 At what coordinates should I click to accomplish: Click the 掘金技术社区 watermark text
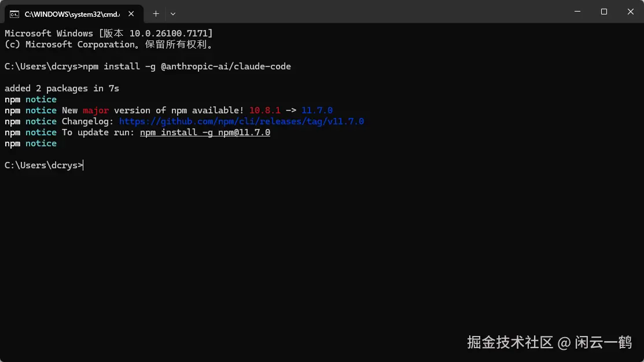tap(510, 342)
